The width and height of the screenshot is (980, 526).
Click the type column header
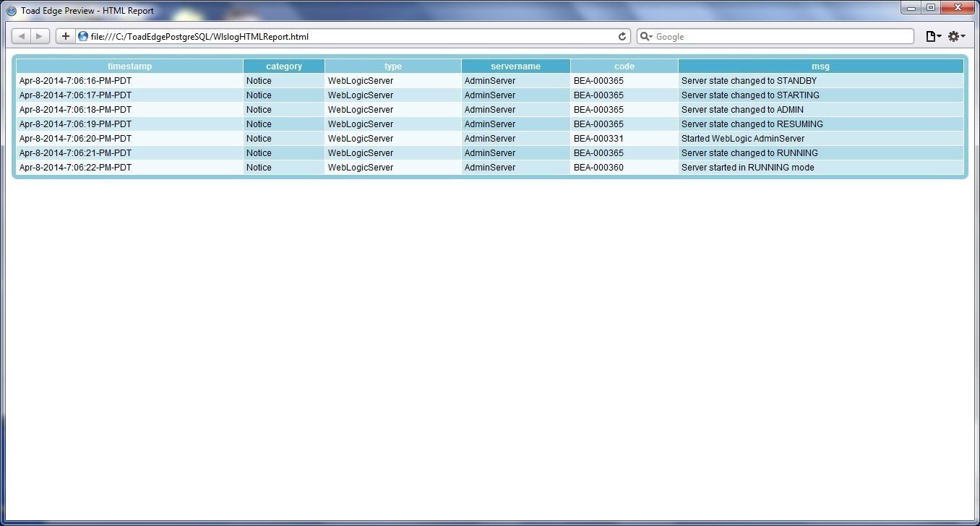[x=393, y=66]
